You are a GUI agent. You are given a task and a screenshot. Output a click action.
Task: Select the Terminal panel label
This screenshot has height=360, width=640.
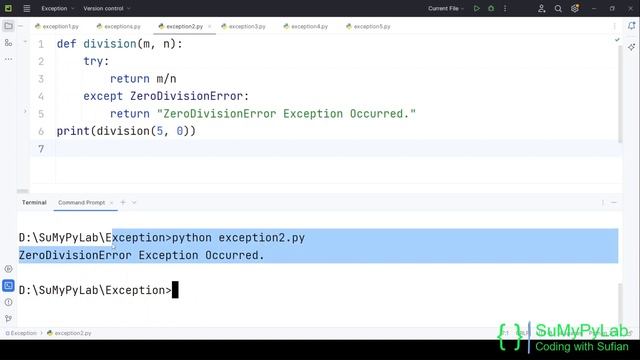[x=34, y=202]
